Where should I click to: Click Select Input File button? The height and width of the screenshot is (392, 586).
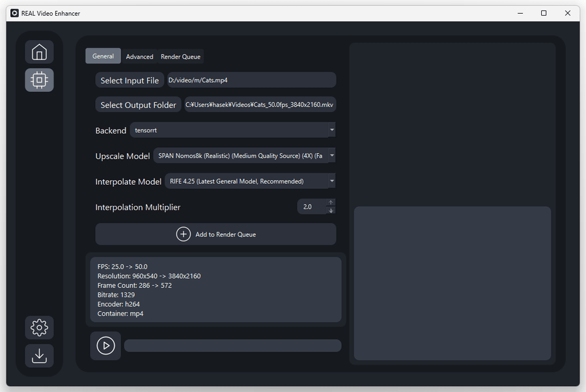[x=130, y=80]
